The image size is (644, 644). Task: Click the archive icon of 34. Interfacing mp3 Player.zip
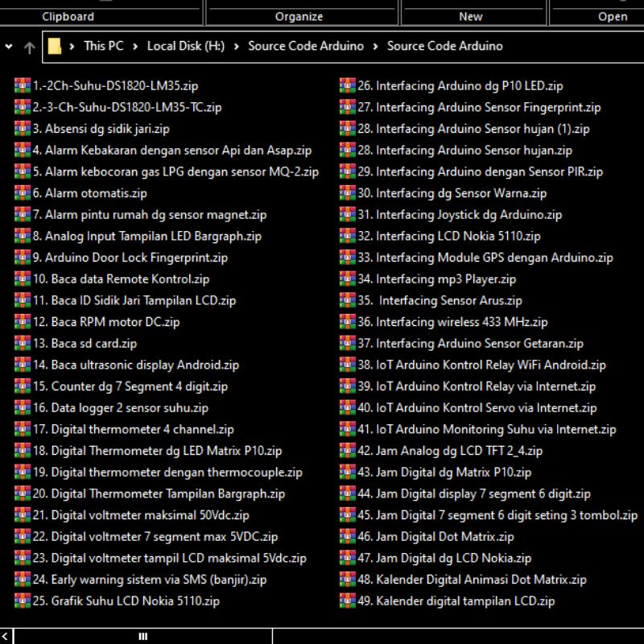click(x=347, y=279)
